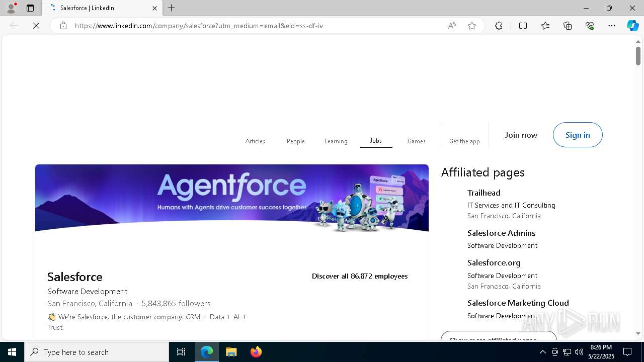
Task: Show hidden system tray icons
Action: coord(542,352)
